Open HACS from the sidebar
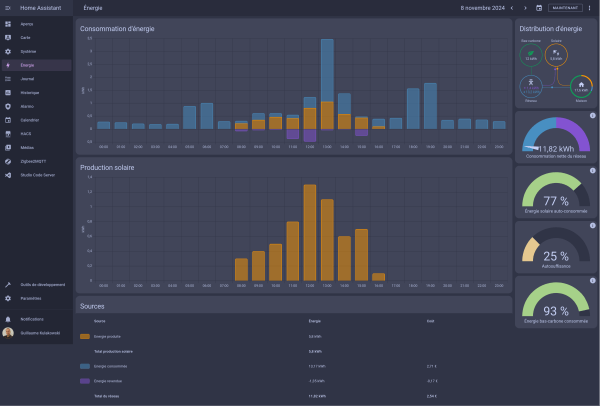This screenshot has height=406, width=600. coord(25,133)
